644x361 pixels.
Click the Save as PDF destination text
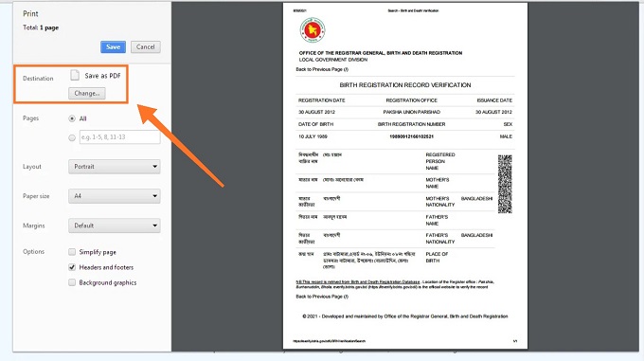[102, 76]
